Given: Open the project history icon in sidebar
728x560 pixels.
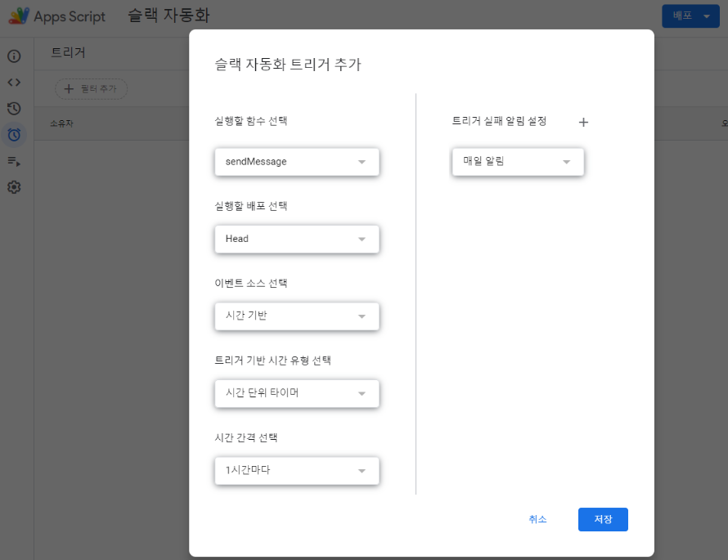Looking at the screenshot, I should [x=14, y=109].
